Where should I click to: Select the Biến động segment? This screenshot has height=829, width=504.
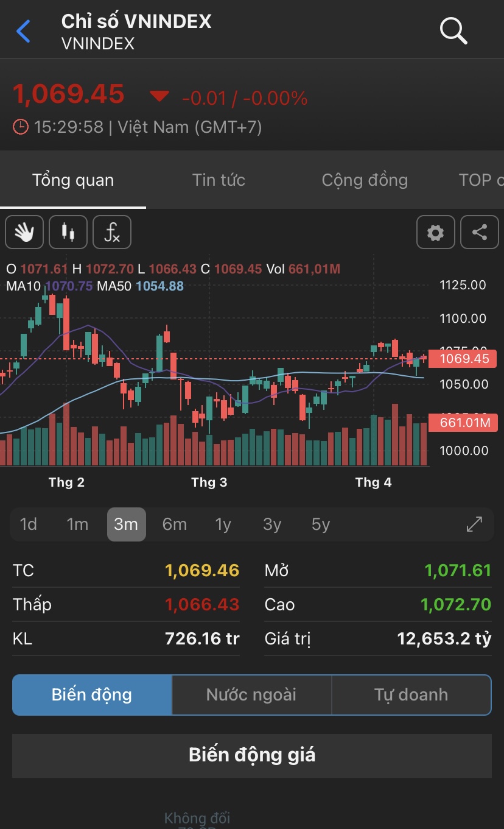(x=92, y=694)
